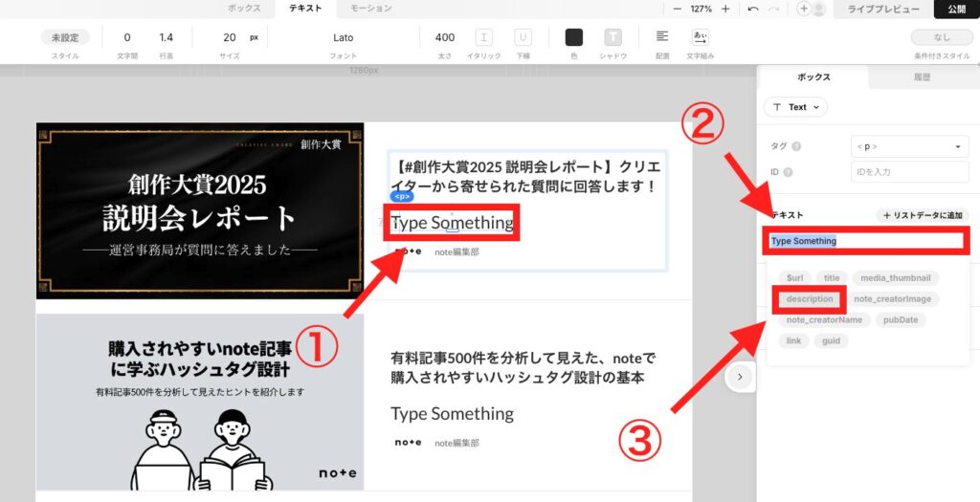980x502 pixels.
Task: Switch to the ボックス tab in top bar
Action: [x=244, y=8]
